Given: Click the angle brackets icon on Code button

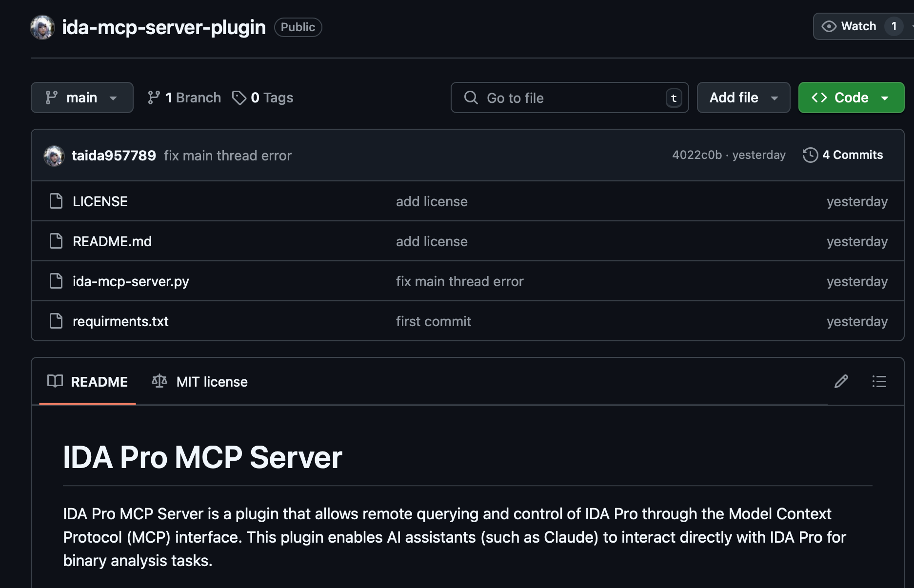Looking at the screenshot, I should point(819,98).
